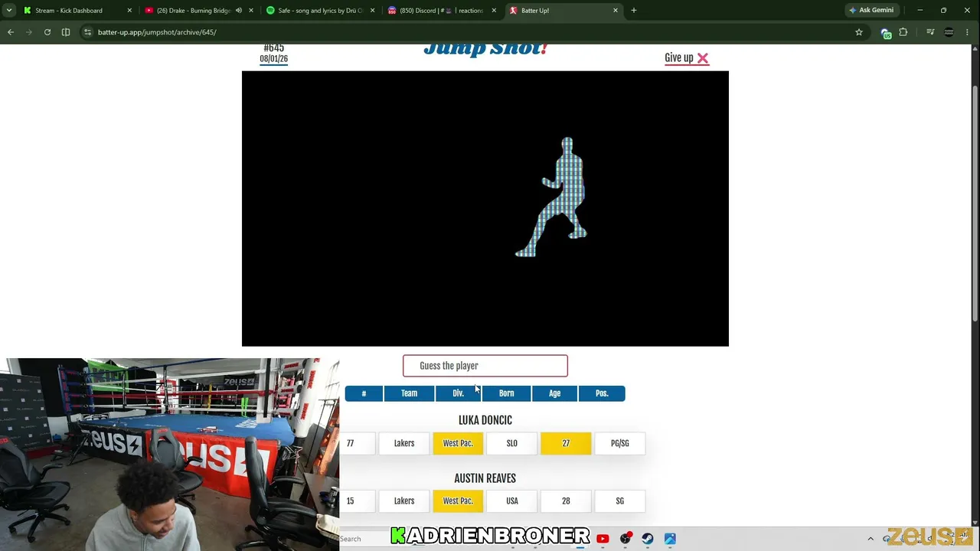Viewport: 980px width, 551px height.
Task: Open the Chrome three-dot menu
Action: (969, 32)
